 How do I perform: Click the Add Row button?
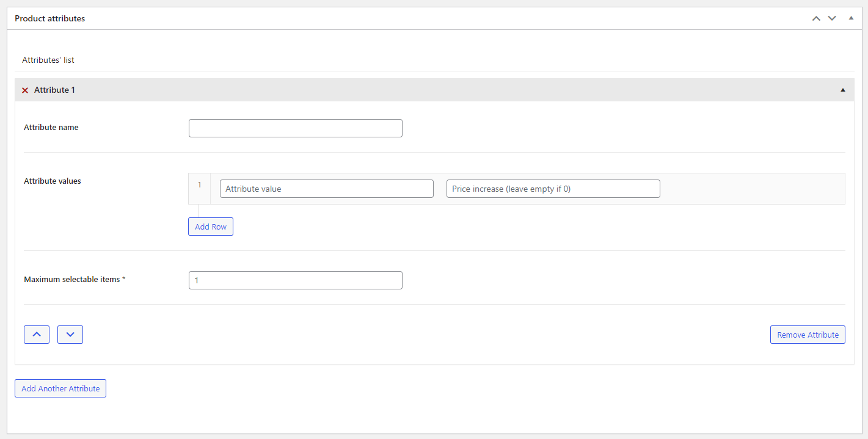tap(211, 227)
